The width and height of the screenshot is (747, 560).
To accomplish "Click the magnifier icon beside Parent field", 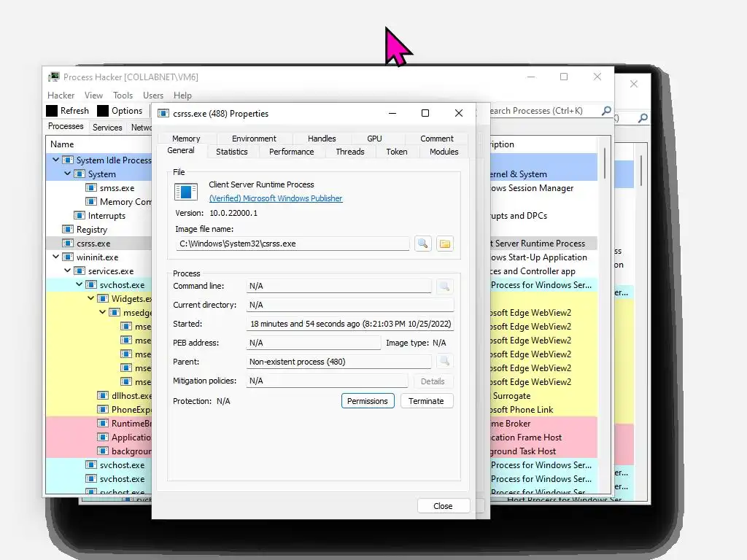I will pos(444,362).
